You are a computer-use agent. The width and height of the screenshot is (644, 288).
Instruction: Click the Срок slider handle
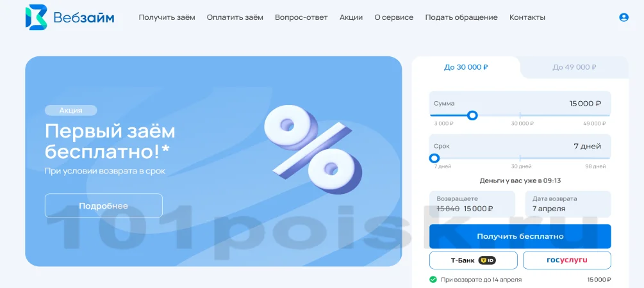tap(434, 158)
